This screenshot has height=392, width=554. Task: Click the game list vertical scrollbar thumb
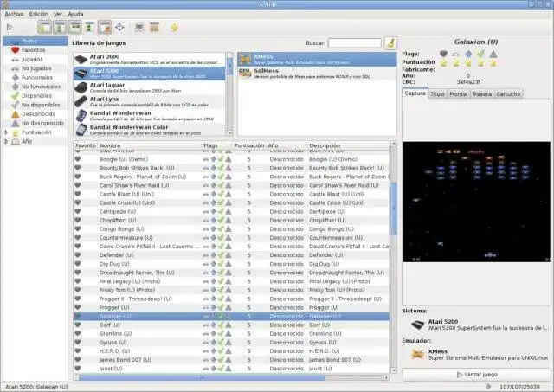tap(394, 208)
